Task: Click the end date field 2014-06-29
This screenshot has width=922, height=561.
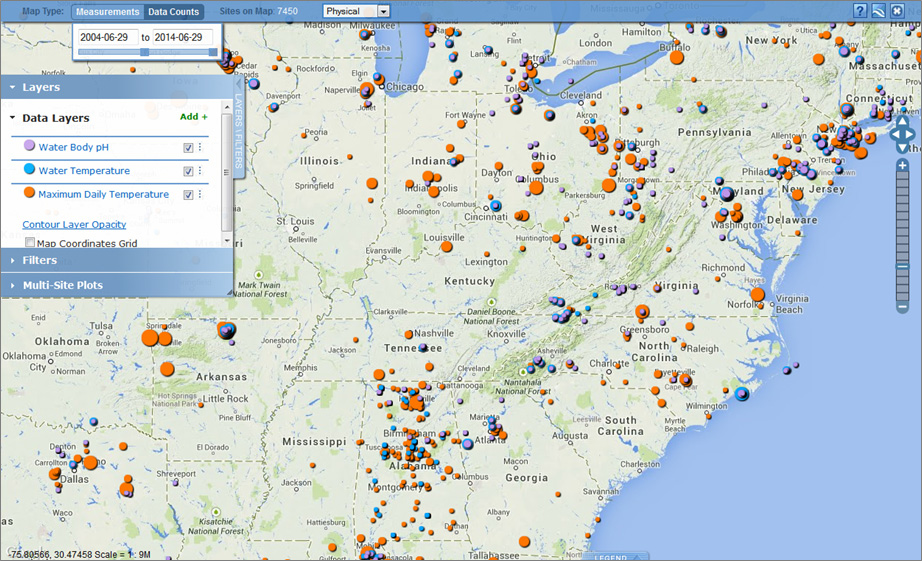Action: click(x=182, y=37)
